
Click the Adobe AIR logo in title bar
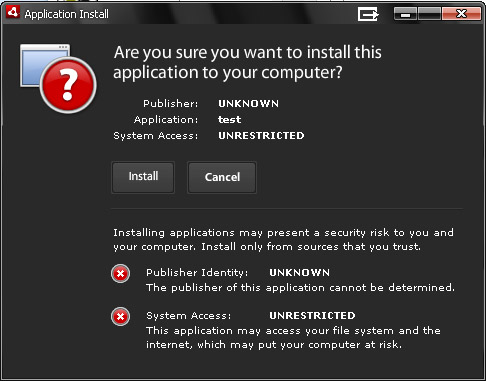(x=13, y=13)
